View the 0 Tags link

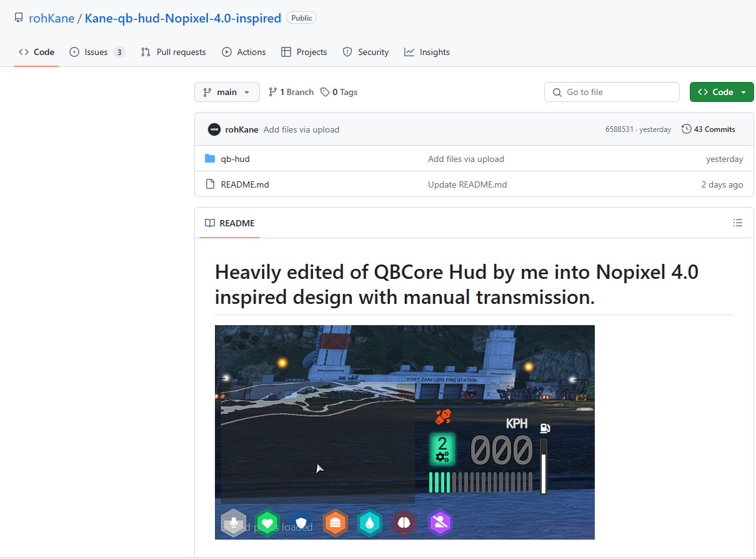(x=339, y=92)
